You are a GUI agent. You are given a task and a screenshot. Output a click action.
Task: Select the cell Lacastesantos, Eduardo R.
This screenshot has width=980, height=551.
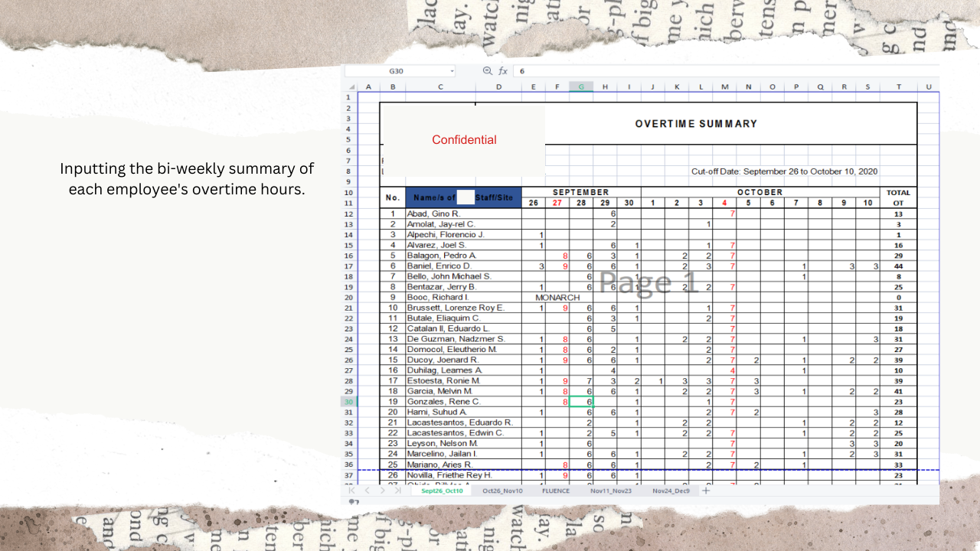[x=463, y=422]
